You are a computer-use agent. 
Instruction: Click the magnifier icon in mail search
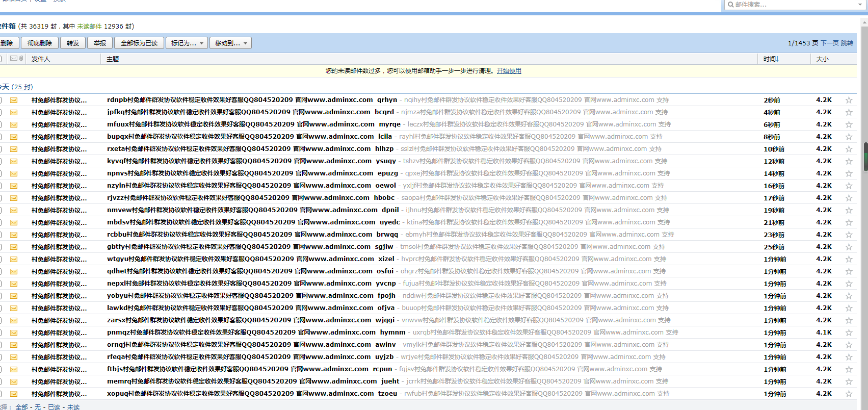pyautogui.click(x=731, y=5)
